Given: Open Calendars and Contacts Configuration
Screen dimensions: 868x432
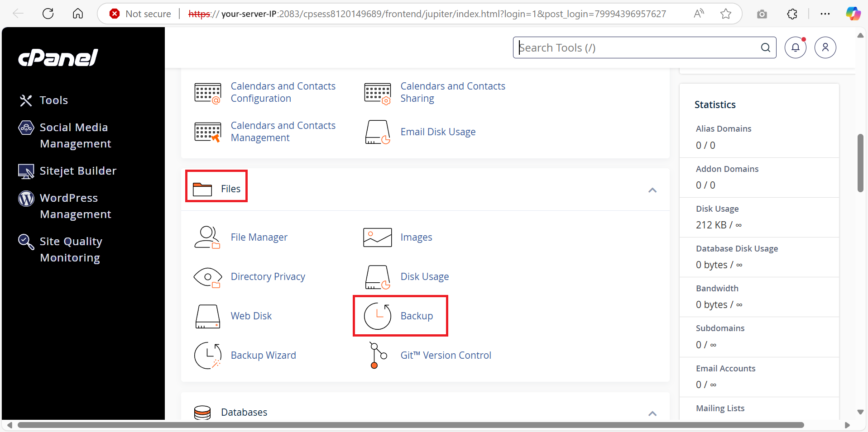Looking at the screenshot, I should click(283, 92).
